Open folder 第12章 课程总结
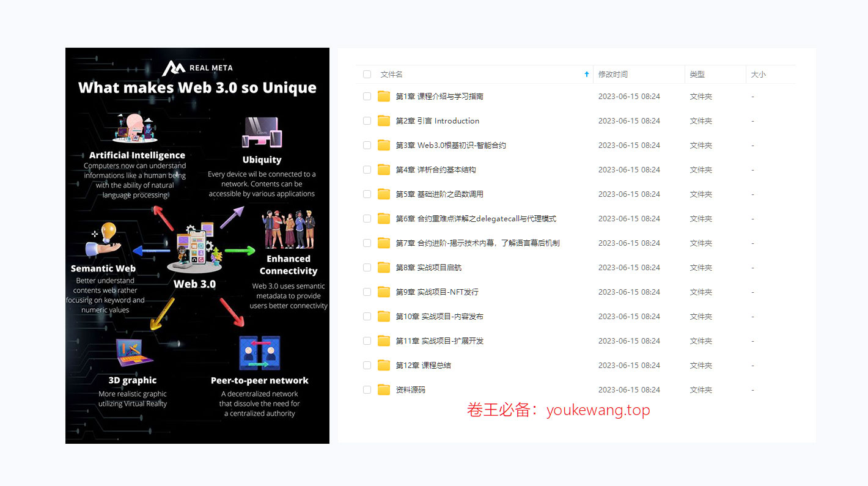The height and width of the screenshot is (486, 868). coord(423,365)
